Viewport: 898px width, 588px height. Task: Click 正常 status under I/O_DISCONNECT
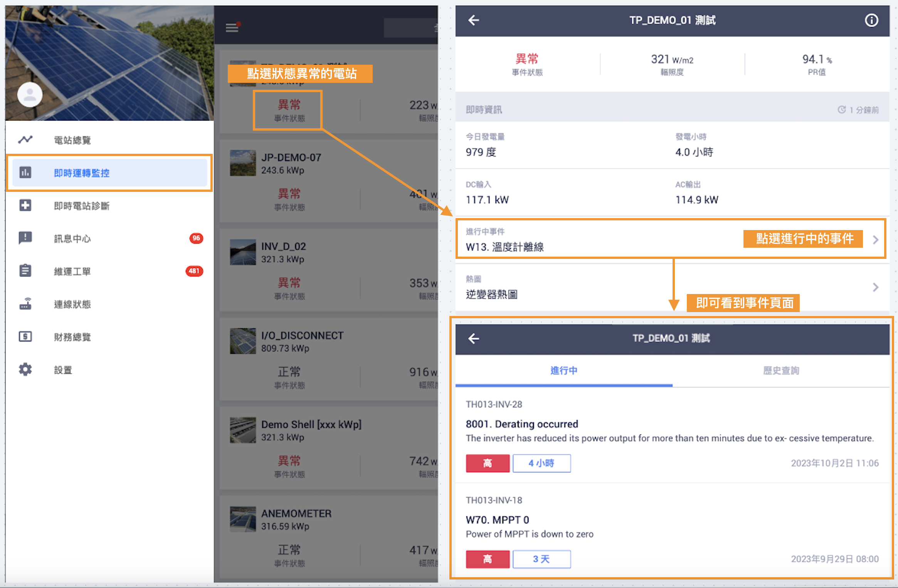[289, 371]
